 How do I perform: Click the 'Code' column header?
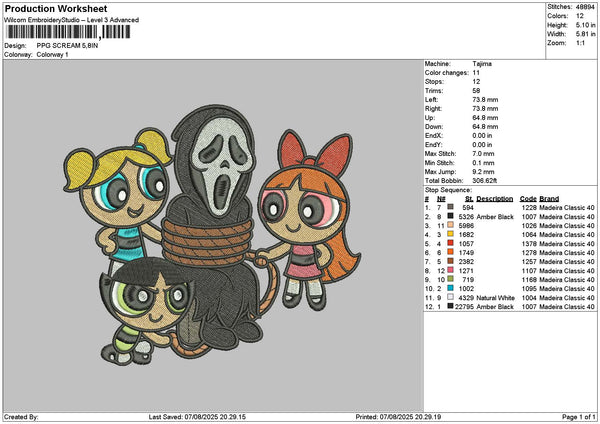528,199
